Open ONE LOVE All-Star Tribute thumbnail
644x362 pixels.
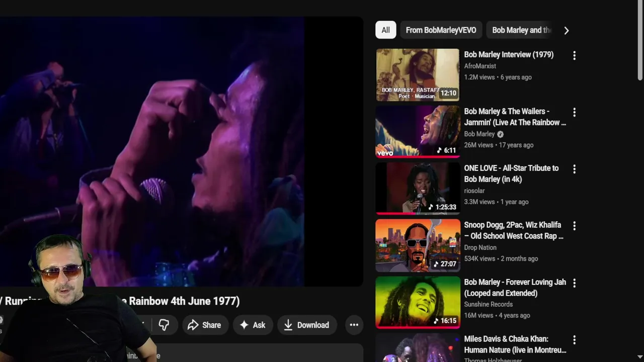(x=418, y=189)
